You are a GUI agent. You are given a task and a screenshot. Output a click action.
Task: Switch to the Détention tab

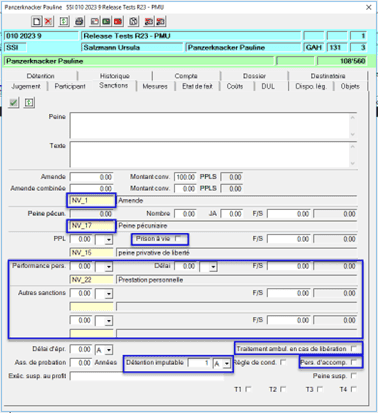click(x=40, y=76)
